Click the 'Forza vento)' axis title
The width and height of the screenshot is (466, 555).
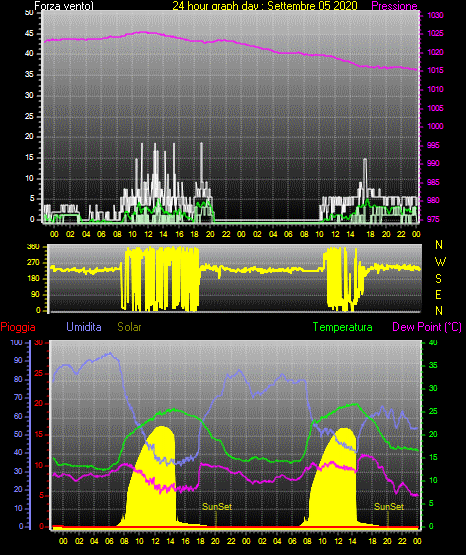(x=64, y=6)
